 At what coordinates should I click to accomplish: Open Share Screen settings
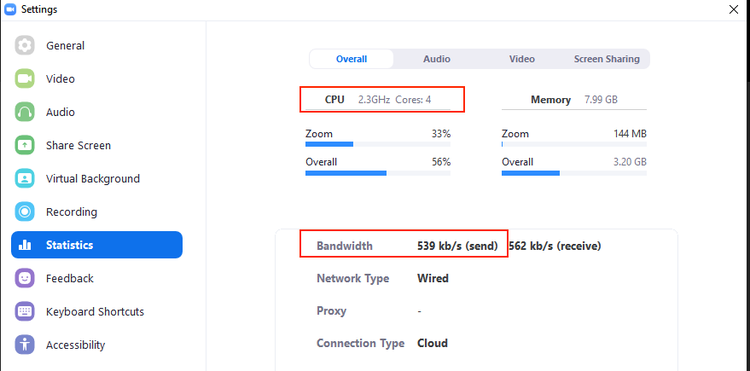click(x=97, y=145)
